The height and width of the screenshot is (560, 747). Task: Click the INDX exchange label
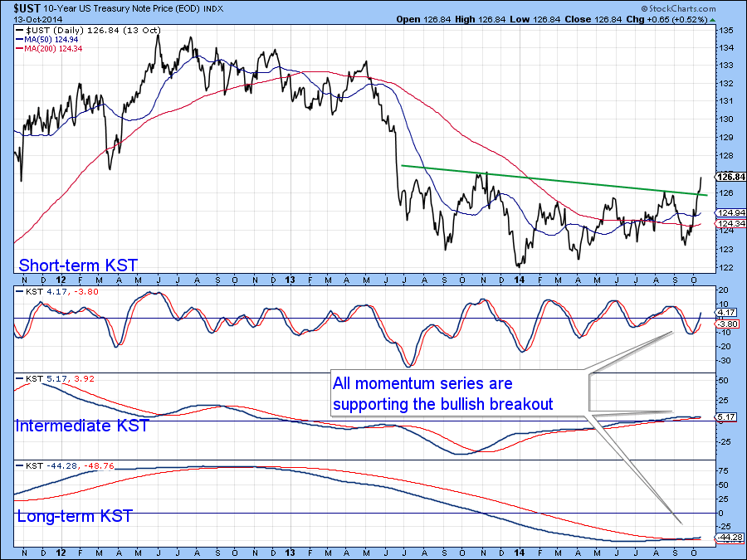pyautogui.click(x=213, y=9)
